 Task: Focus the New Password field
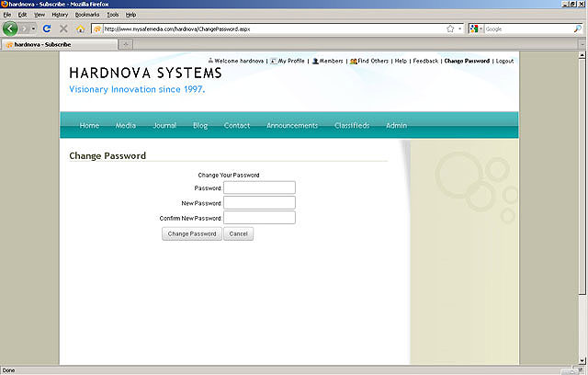tap(259, 202)
